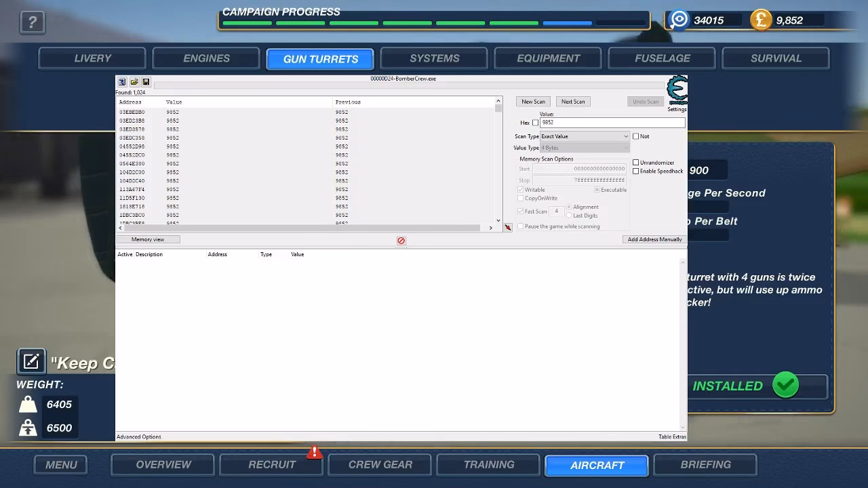The image size is (868, 488).
Task: Click the blue coin currency icon
Action: [x=677, y=20]
